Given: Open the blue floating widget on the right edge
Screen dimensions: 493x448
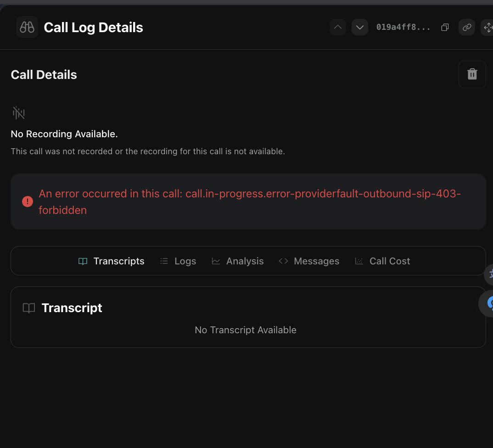Looking at the screenshot, I should (x=488, y=303).
